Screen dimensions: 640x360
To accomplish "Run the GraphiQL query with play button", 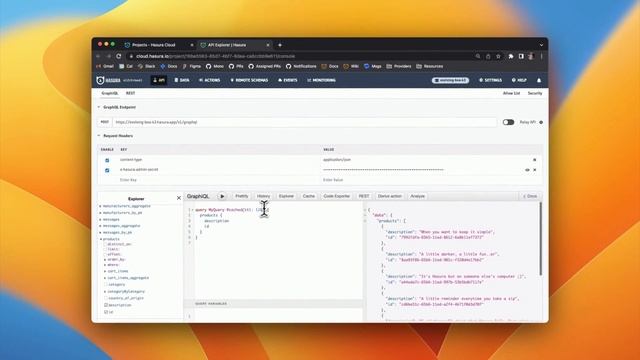I will [x=222, y=196].
